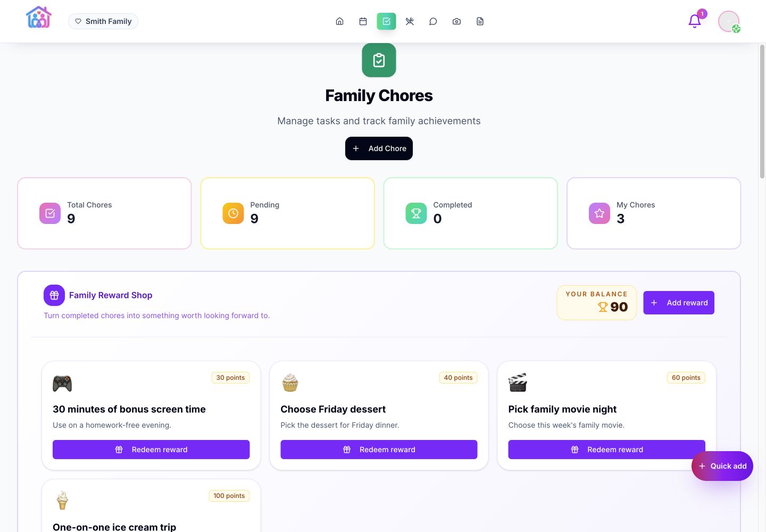Image resolution: width=766 pixels, height=532 pixels.
Task: Click the Family Chores page heading
Action: point(379,96)
